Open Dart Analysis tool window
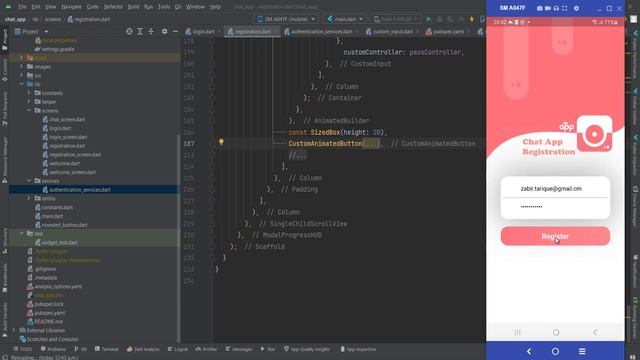This screenshot has height=360, width=640. coord(143,349)
